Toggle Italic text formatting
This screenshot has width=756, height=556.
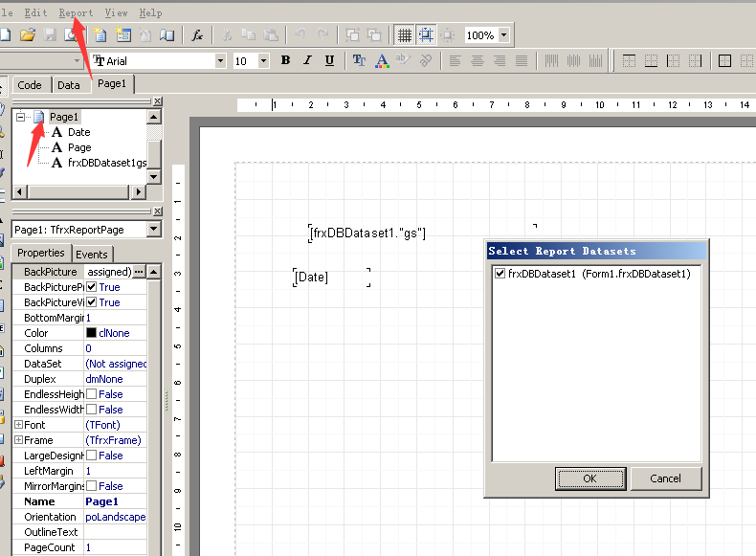pos(307,60)
